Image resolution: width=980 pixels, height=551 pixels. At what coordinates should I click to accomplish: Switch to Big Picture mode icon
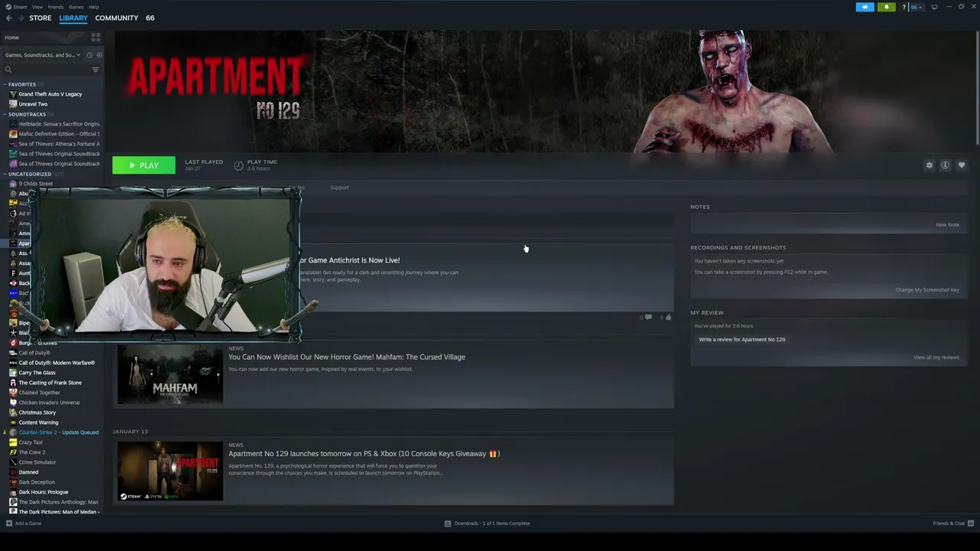coord(934,7)
